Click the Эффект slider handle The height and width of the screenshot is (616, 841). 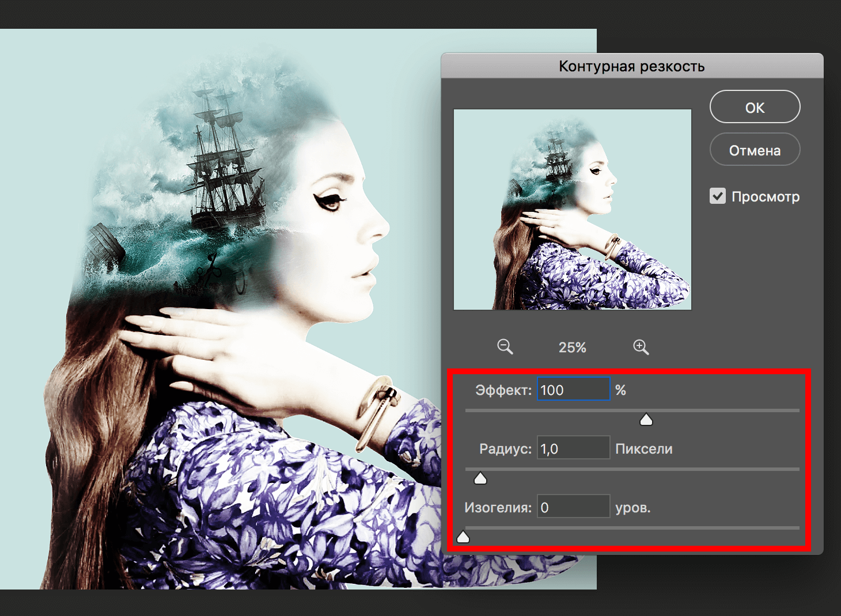(646, 420)
